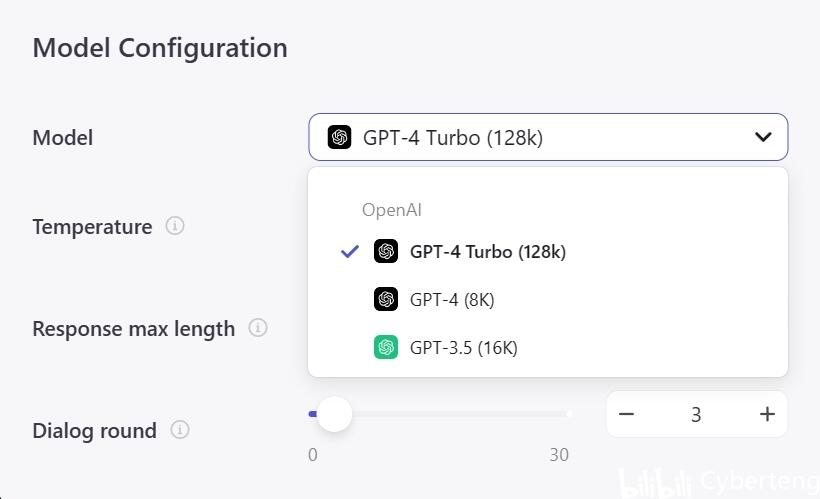Click the Dialog round info icon
This screenshot has height=499, width=820.
180,430
